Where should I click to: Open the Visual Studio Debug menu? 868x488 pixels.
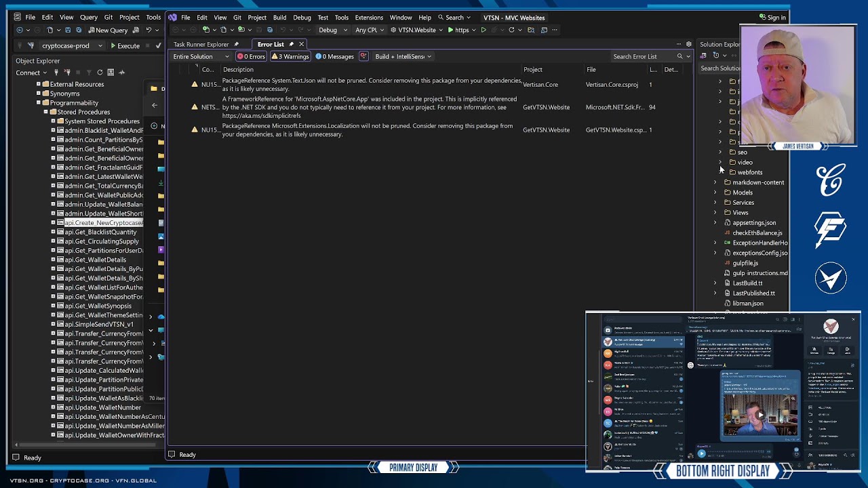(x=302, y=18)
